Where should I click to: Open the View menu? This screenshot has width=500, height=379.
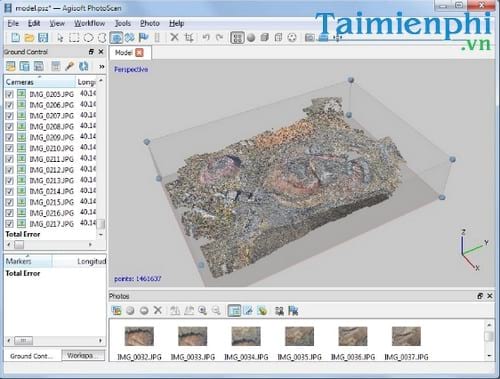[57, 23]
